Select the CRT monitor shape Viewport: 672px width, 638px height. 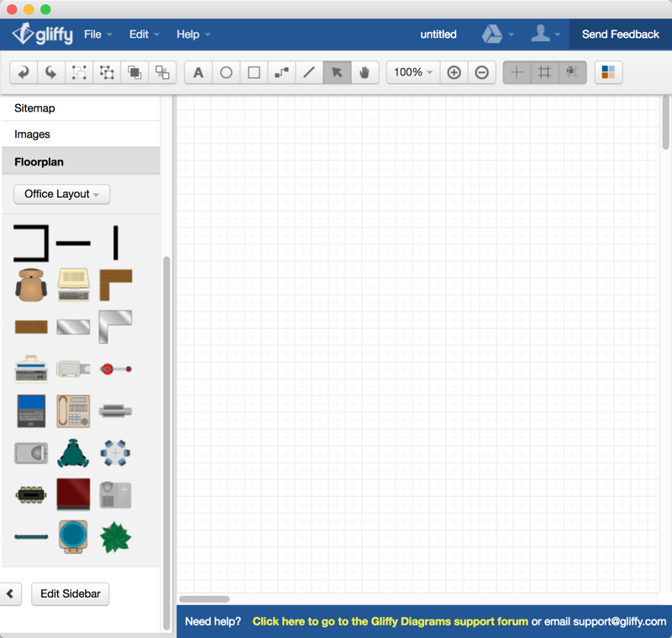pos(73,369)
